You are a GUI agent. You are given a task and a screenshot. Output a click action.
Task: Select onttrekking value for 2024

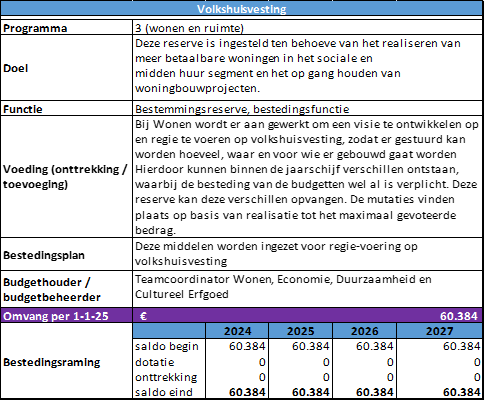pos(262,377)
